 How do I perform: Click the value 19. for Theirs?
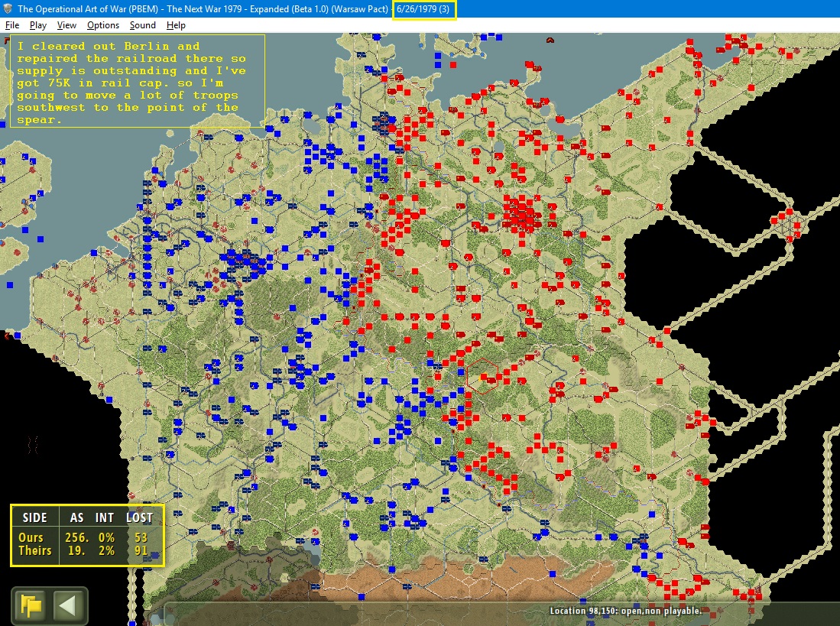(76, 550)
